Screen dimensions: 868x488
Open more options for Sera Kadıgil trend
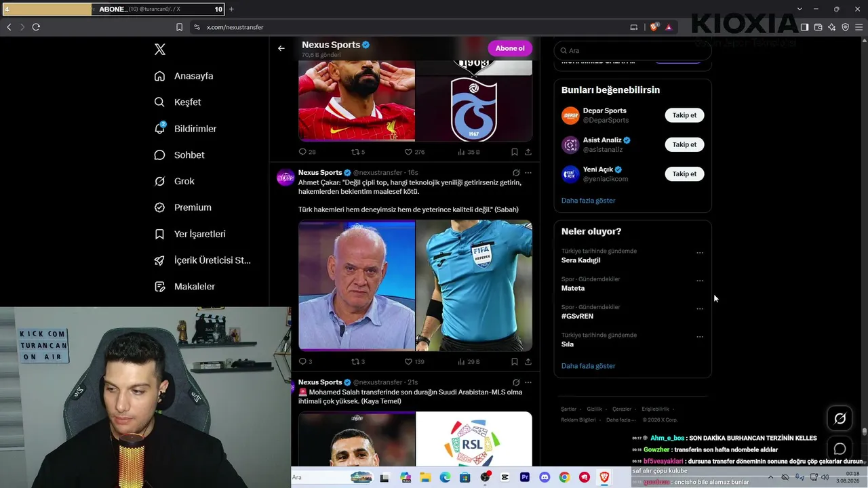point(700,253)
